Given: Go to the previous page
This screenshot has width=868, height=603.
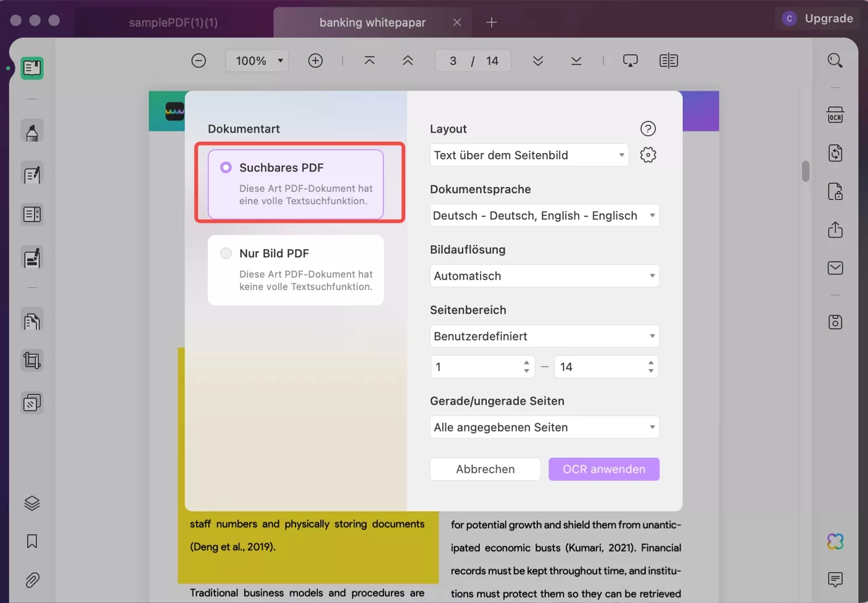Looking at the screenshot, I should point(408,60).
